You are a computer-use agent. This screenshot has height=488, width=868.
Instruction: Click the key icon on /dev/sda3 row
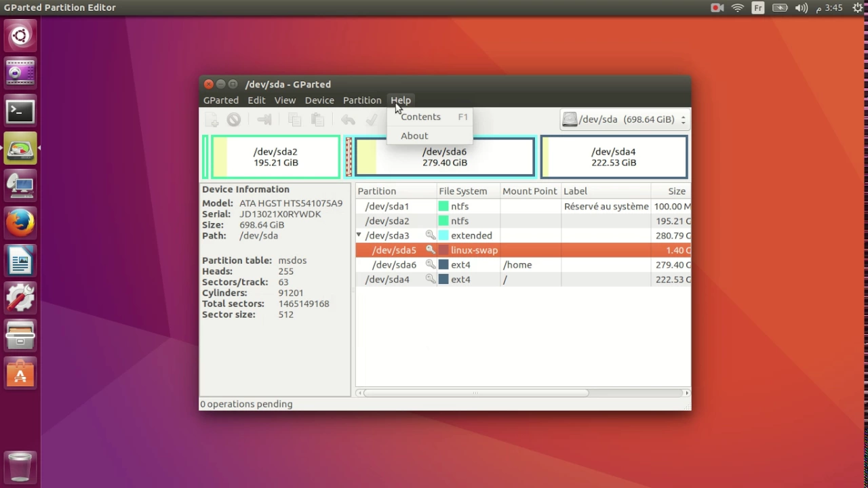(430, 235)
